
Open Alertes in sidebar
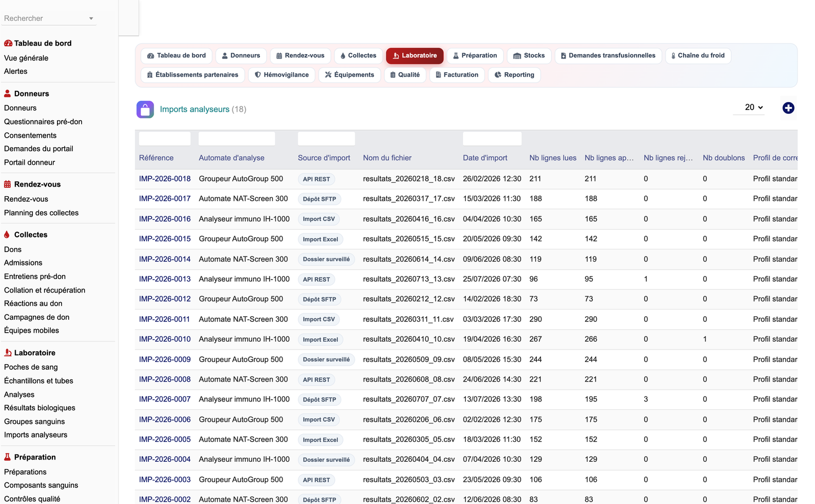click(16, 72)
